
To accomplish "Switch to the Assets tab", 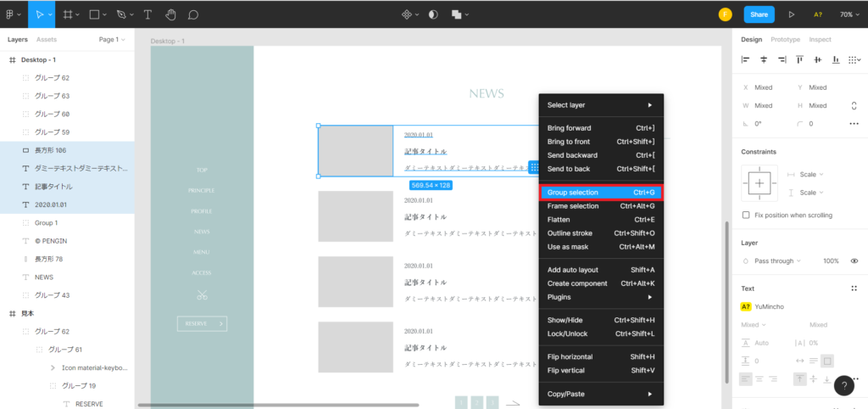I will [x=47, y=39].
